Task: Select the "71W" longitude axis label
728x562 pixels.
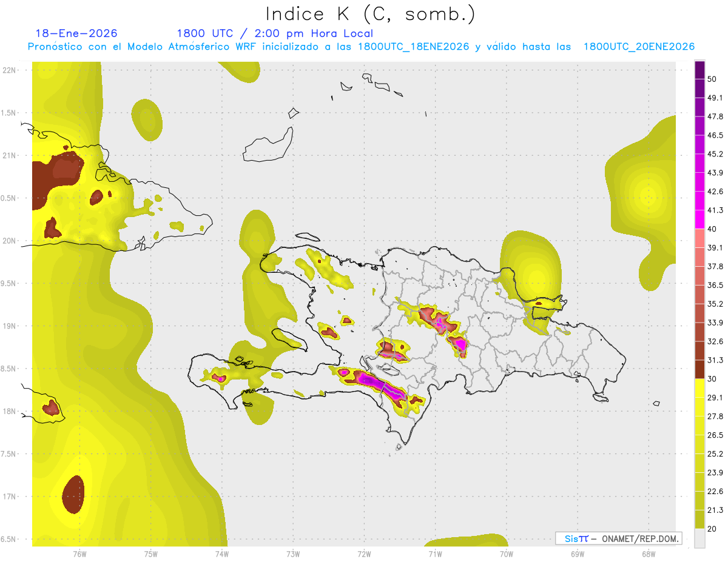Action: [x=435, y=554]
